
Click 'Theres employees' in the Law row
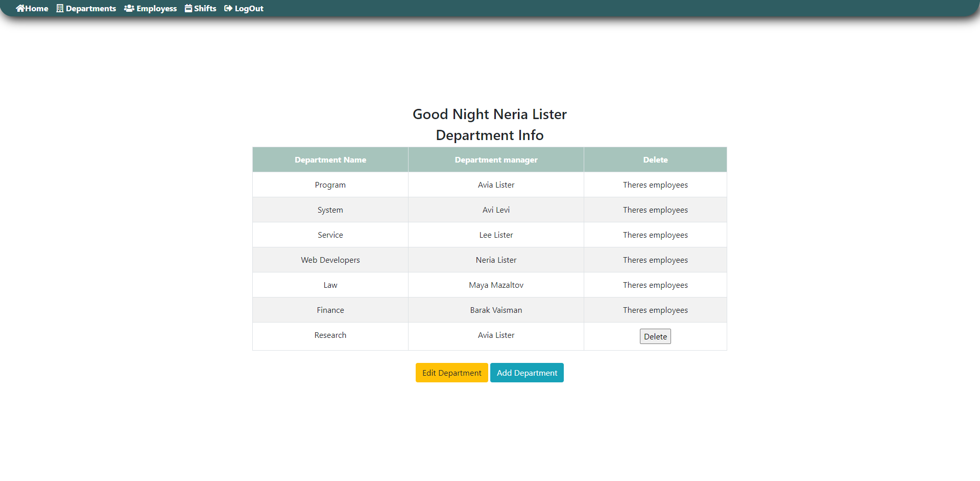point(655,285)
